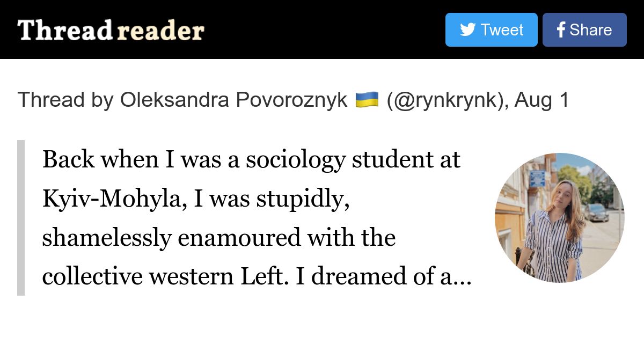This screenshot has height=337, width=644.
Task: Click the word Share in the Facebook button
Action: [590, 30]
